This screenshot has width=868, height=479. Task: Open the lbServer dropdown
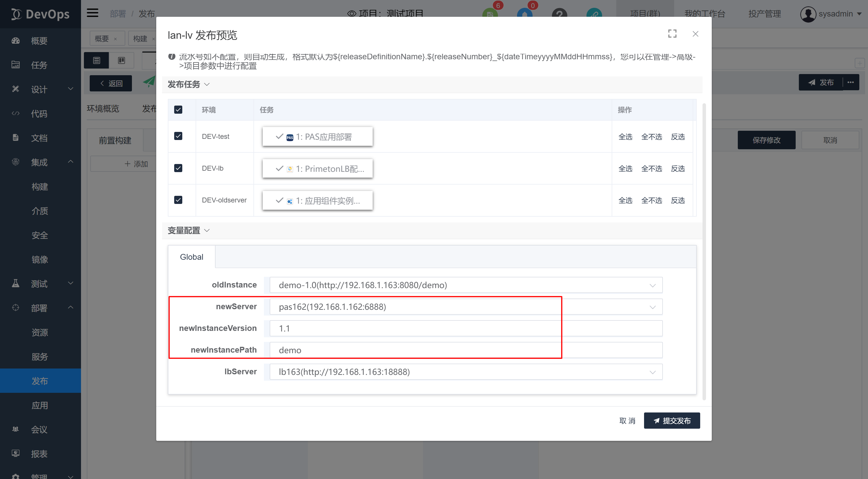465,372
